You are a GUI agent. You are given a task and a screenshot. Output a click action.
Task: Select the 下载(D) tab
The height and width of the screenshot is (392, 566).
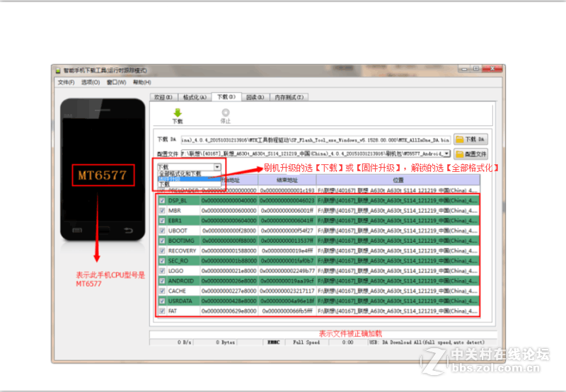coord(226,97)
